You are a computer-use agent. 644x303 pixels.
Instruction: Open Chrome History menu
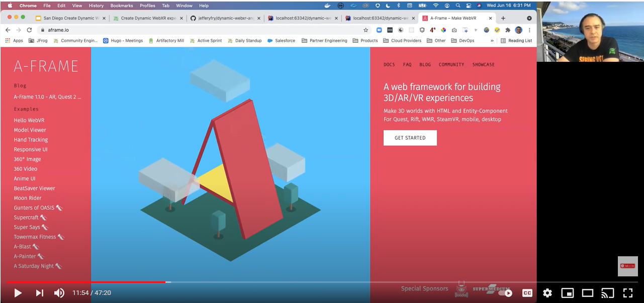coord(96,6)
